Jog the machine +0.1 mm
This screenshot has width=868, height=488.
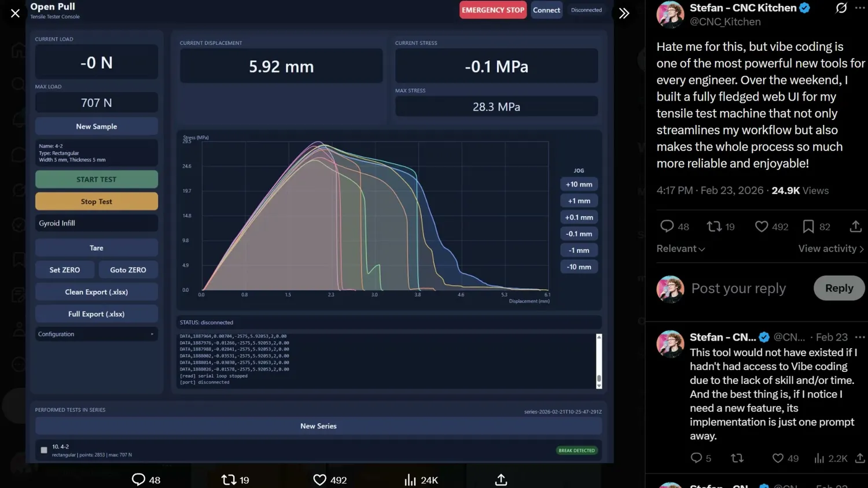pyautogui.click(x=579, y=217)
